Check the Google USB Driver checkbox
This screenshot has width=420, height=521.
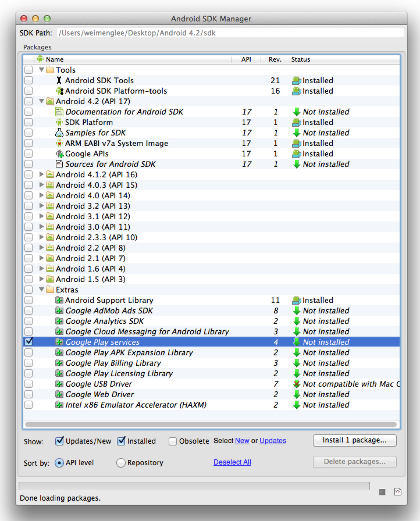pos(29,384)
